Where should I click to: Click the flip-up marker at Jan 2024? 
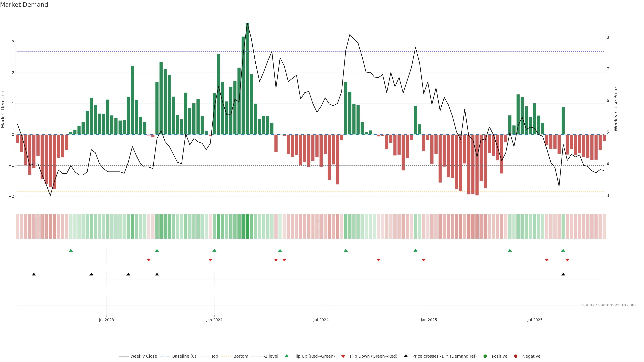(x=214, y=251)
